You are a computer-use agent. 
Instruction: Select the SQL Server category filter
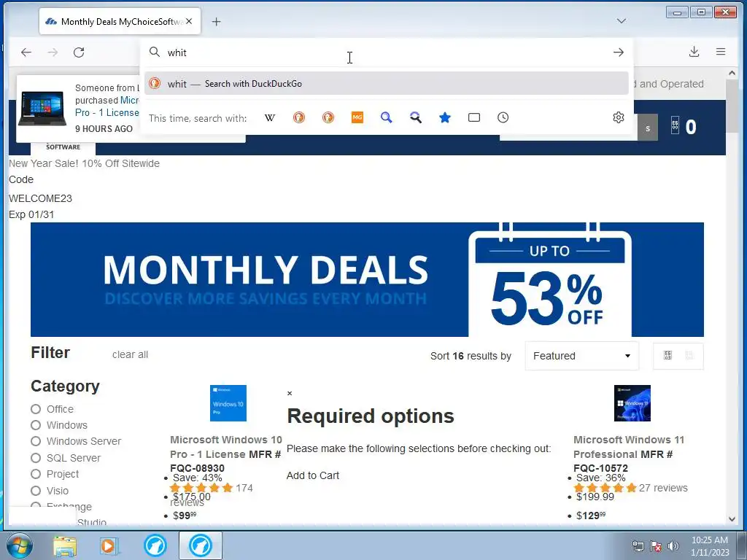(x=36, y=458)
